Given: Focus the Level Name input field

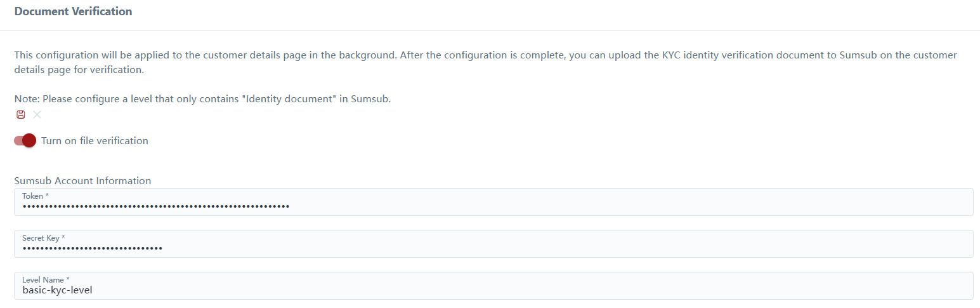Looking at the screenshot, I should point(493,286).
